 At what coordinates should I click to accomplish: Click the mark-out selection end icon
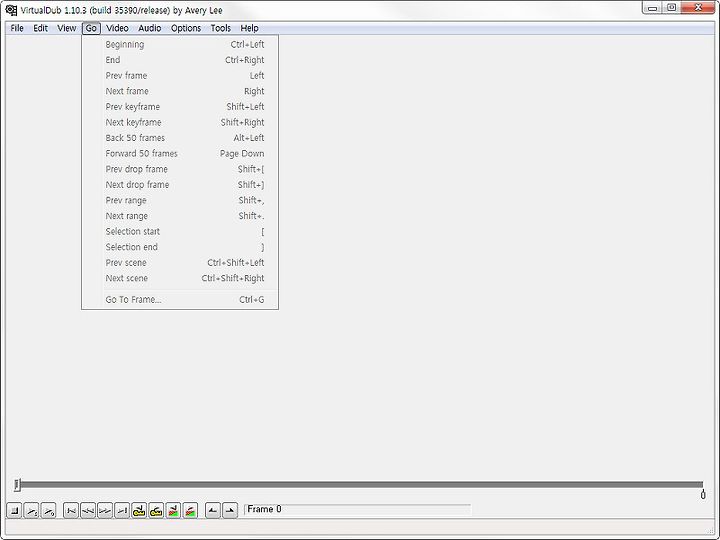click(x=230, y=510)
